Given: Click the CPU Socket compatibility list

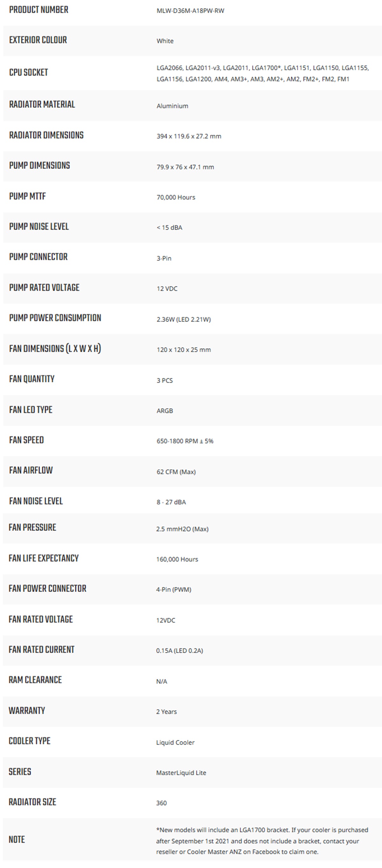Looking at the screenshot, I should point(263,73).
